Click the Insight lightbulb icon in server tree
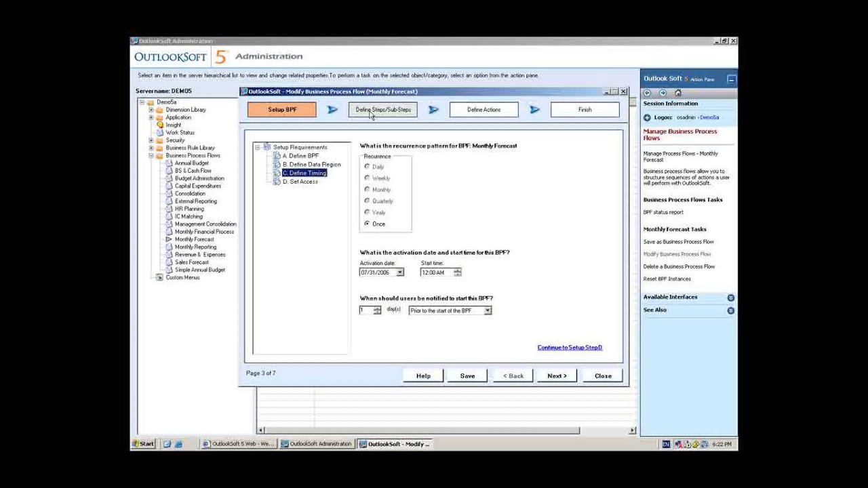 [x=160, y=125]
